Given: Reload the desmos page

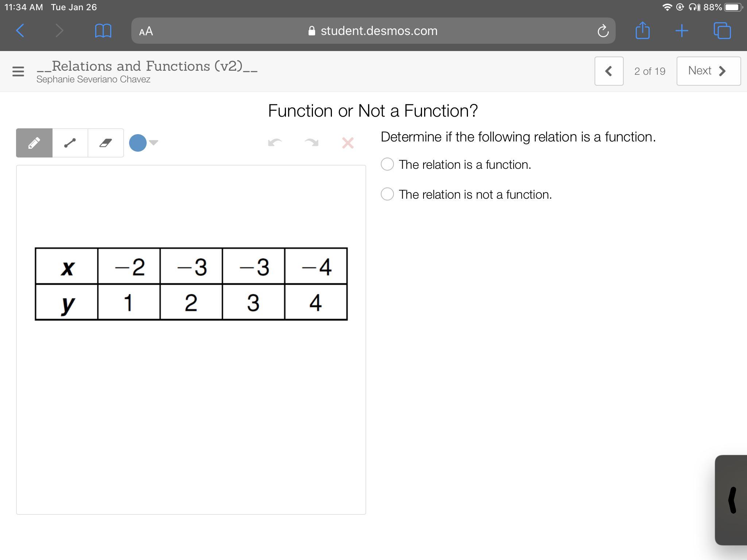Looking at the screenshot, I should tap(603, 31).
